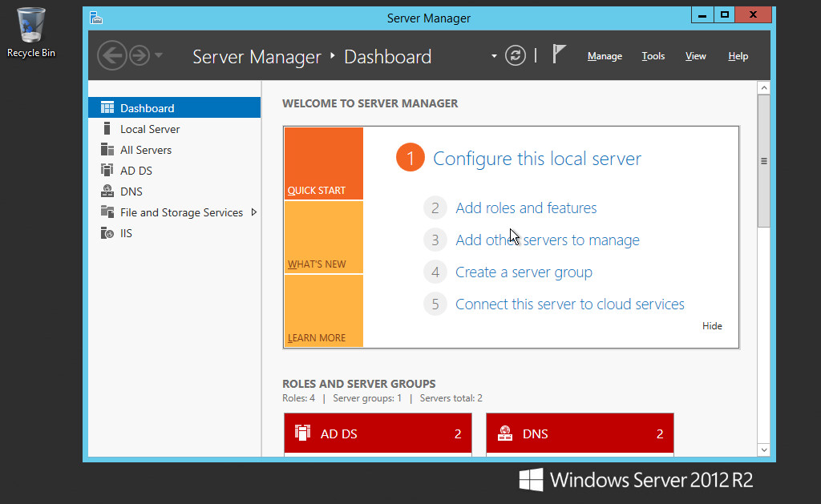This screenshot has width=821, height=504.
Task: Open navigation history dropdown beside forward arrow
Action: click(159, 55)
